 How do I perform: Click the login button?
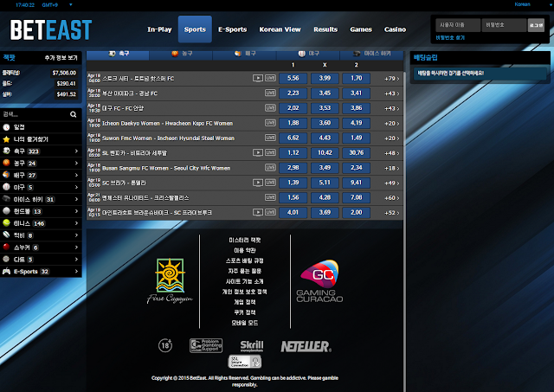536,25
